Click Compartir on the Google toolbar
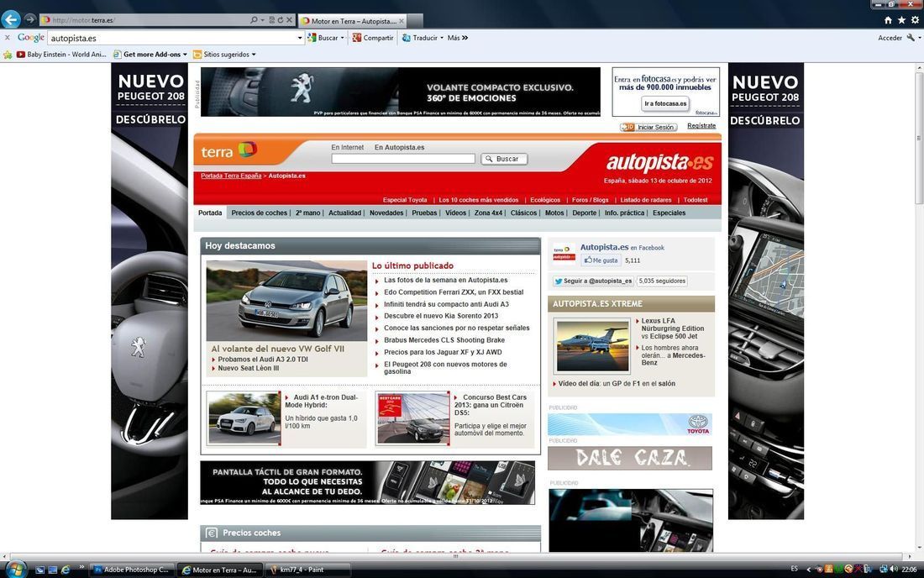 [x=373, y=38]
